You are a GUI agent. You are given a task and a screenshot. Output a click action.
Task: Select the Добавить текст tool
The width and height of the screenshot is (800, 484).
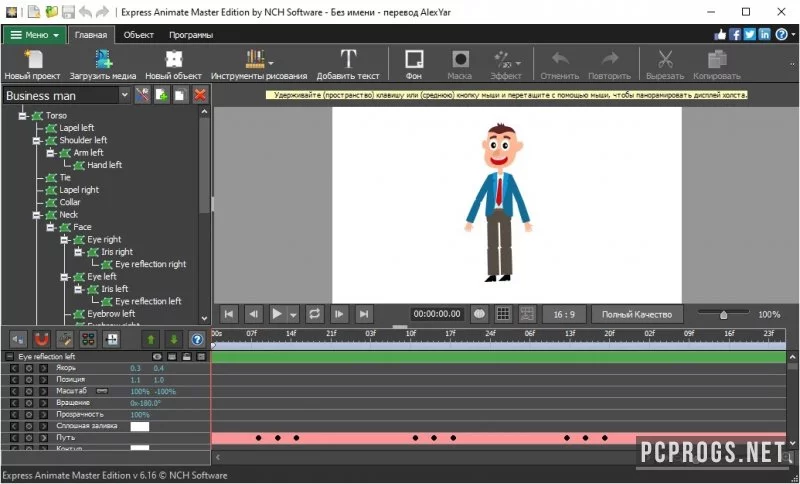pos(348,59)
